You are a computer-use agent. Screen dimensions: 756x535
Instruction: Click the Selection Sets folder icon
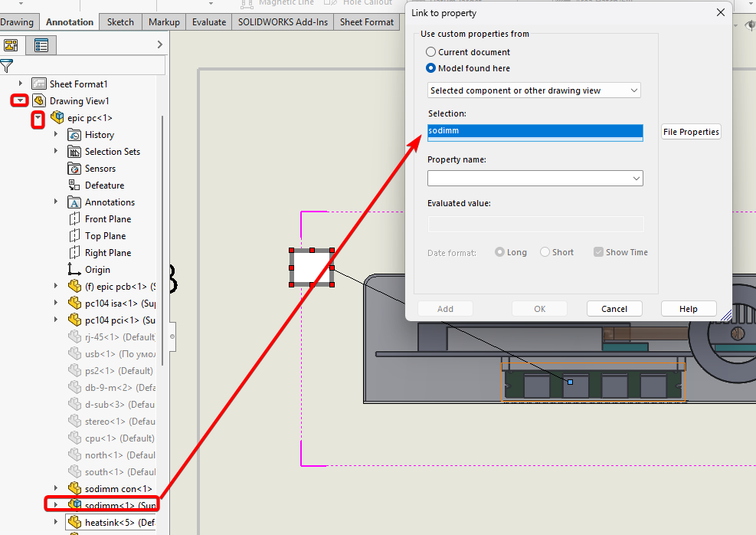74,152
